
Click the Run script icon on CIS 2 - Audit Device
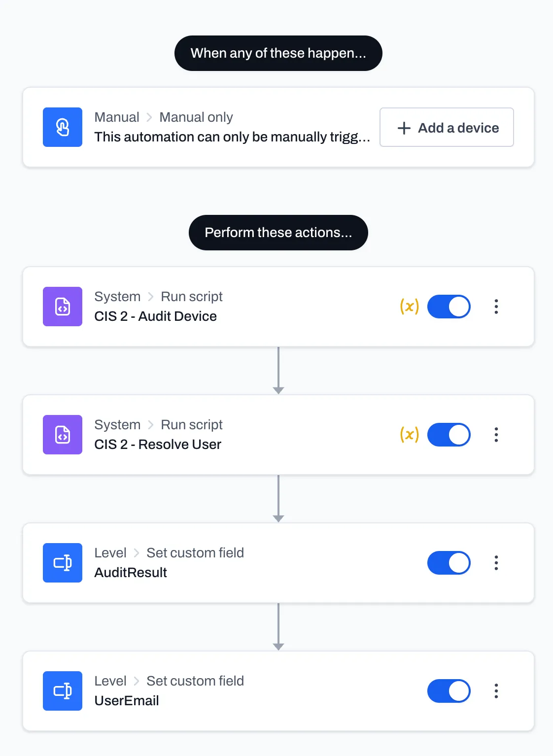point(63,307)
